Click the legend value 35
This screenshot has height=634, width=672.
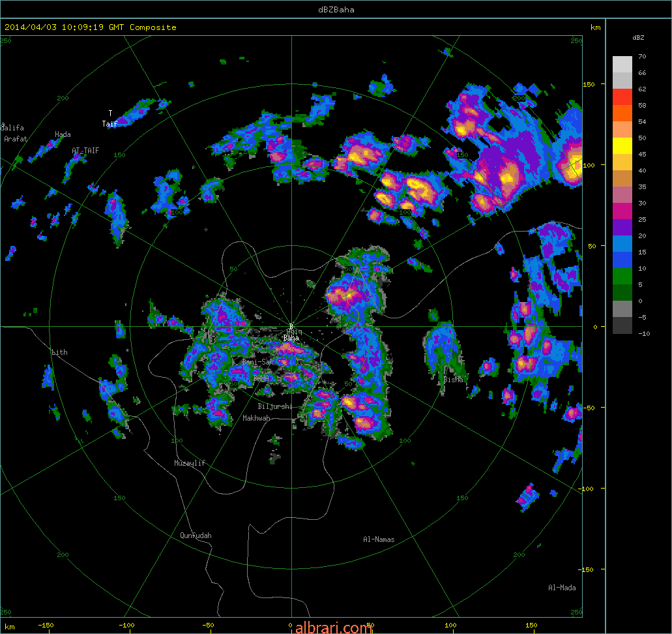[x=642, y=187]
